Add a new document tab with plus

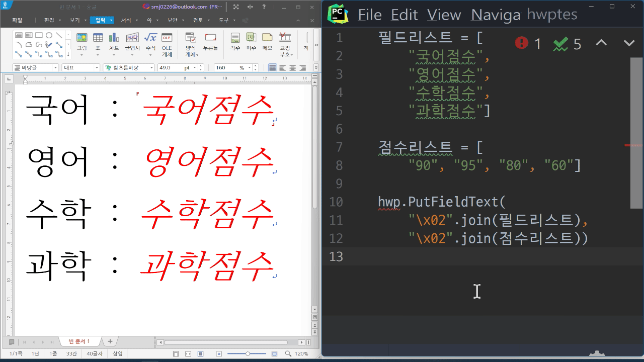tap(110, 341)
